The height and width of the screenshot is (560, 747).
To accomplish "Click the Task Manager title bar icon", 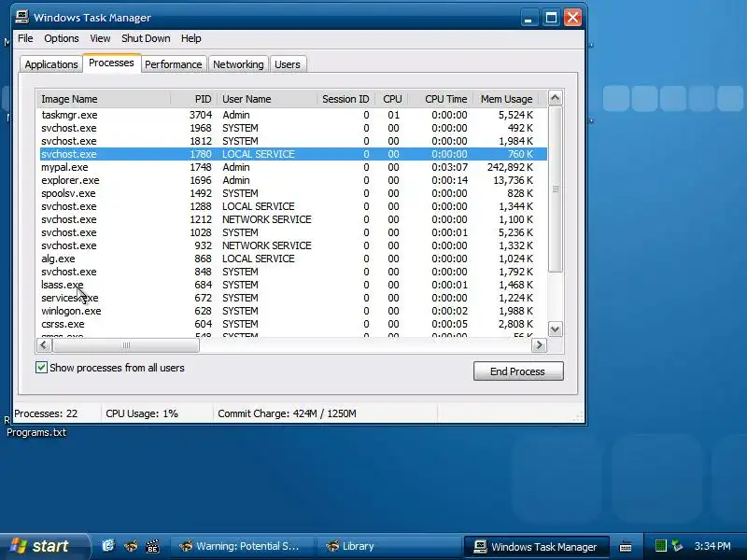I will [x=21, y=17].
